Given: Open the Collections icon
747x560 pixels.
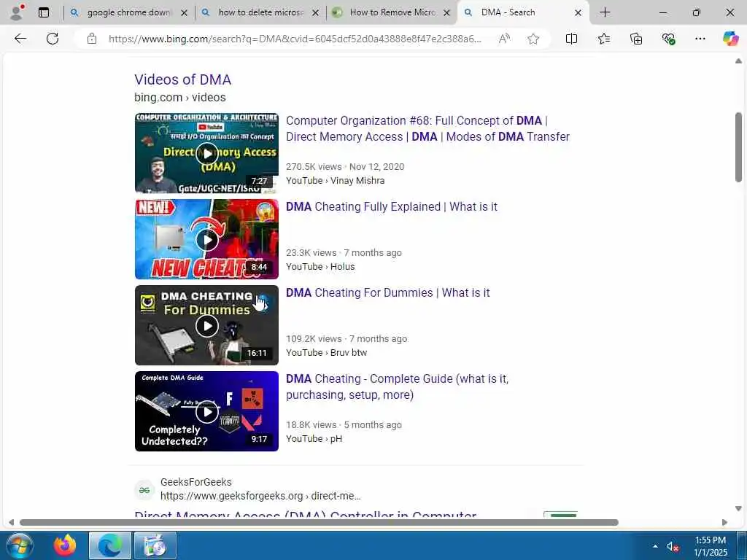Looking at the screenshot, I should pos(636,39).
